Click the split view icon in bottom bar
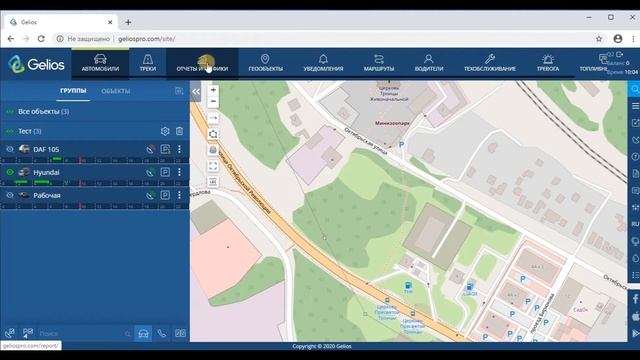Viewport: 640px width, 360px height. (180, 333)
